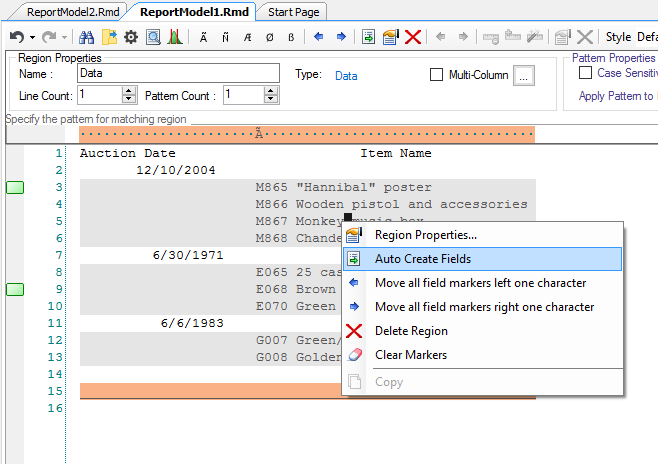Click the move markers right blue arrow toolbar icon
This screenshot has height=464, width=658.
pyautogui.click(x=341, y=37)
